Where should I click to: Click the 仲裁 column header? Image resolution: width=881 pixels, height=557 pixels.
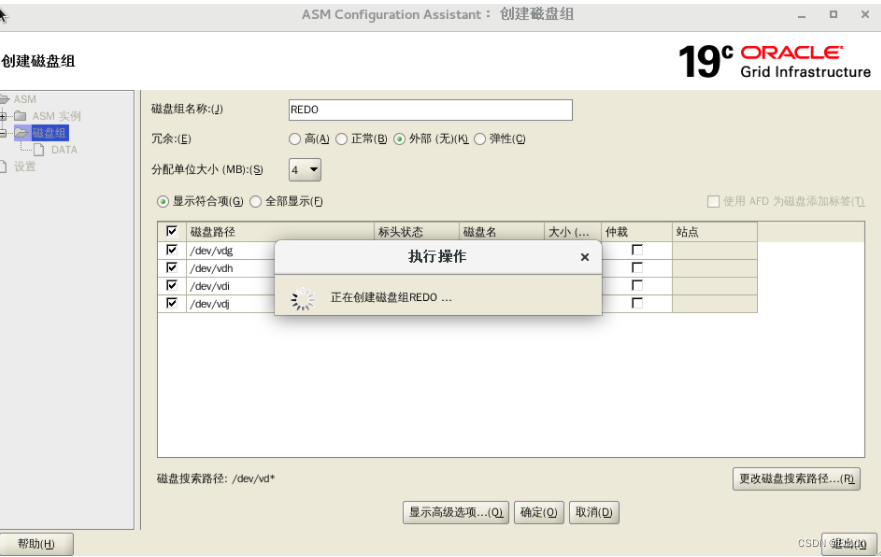pyautogui.click(x=637, y=232)
